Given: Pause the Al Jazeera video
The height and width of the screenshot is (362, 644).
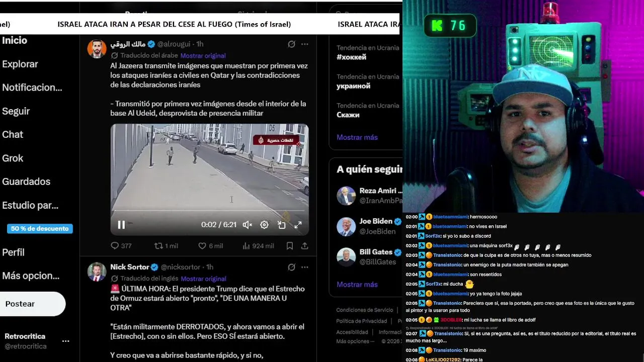Looking at the screenshot, I should point(121,225).
